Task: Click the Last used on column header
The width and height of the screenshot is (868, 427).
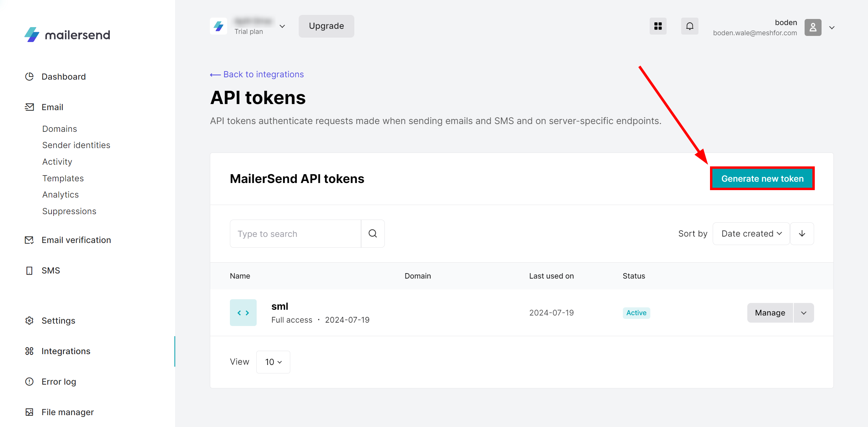Action: (551, 276)
